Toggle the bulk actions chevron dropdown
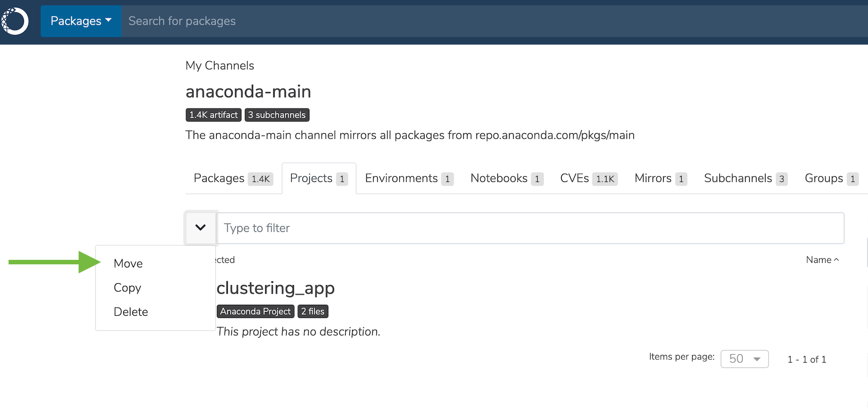 coord(201,228)
